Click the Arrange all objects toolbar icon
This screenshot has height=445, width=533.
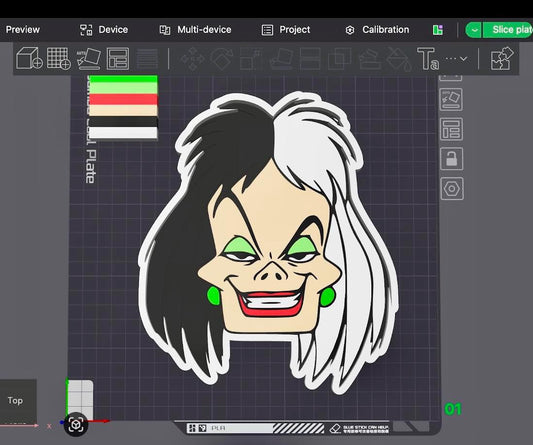tap(118, 58)
